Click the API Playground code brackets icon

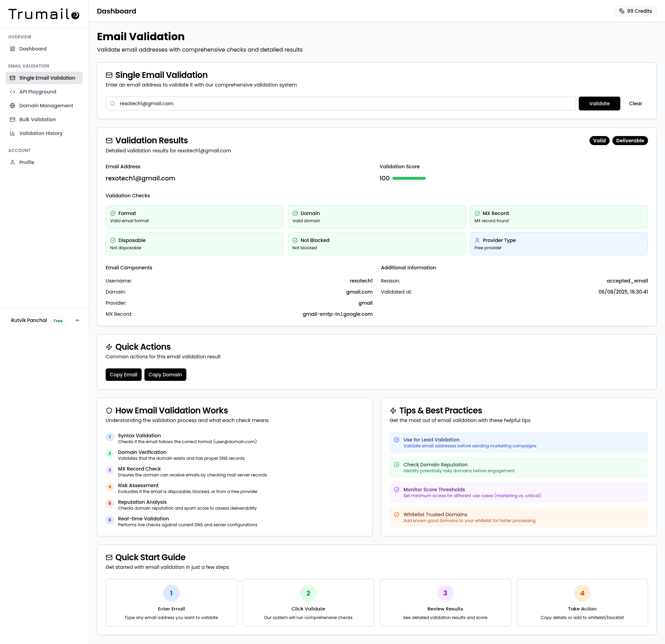point(12,92)
